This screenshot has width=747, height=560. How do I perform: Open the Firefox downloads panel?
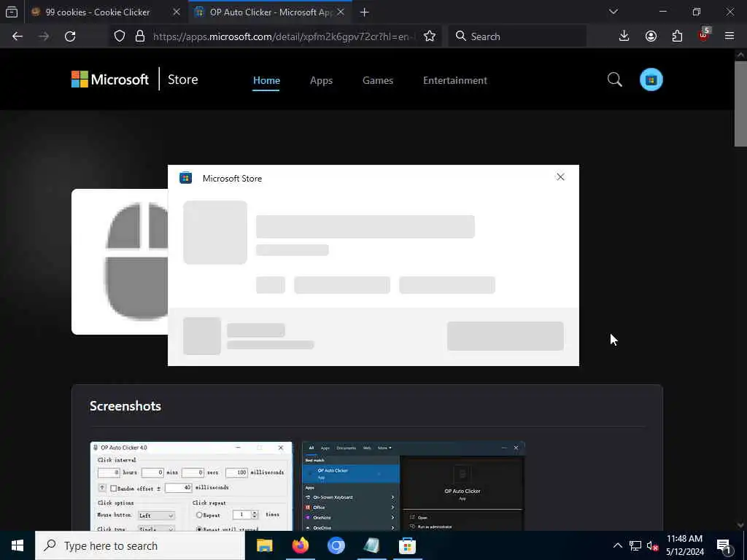(624, 36)
